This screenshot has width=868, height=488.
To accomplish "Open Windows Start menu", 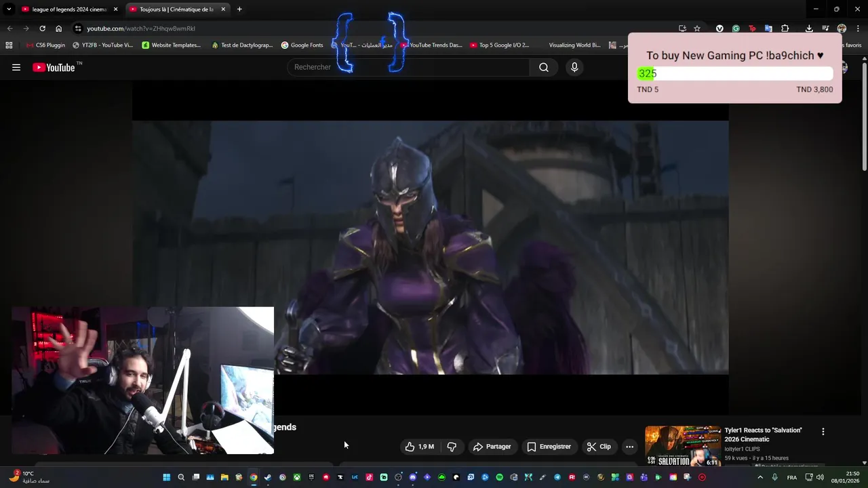I will [165, 477].
